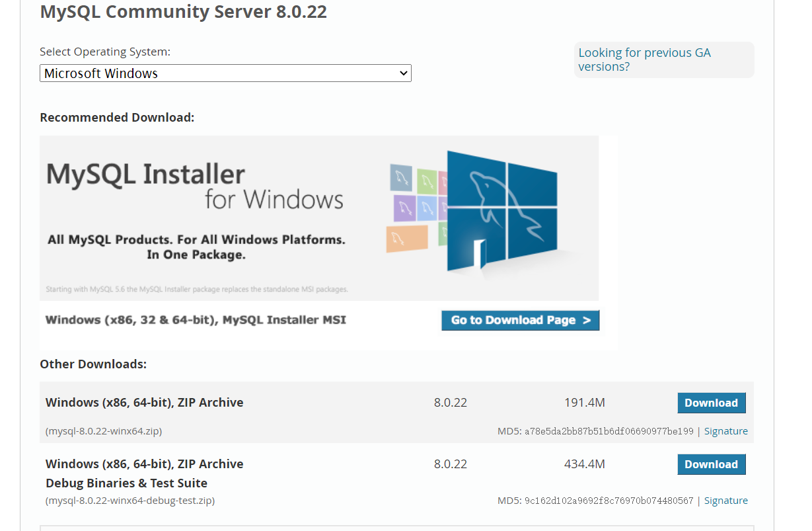Open the Select Operating System dropdown
This screenshot has width=812, height=531.
225,73
